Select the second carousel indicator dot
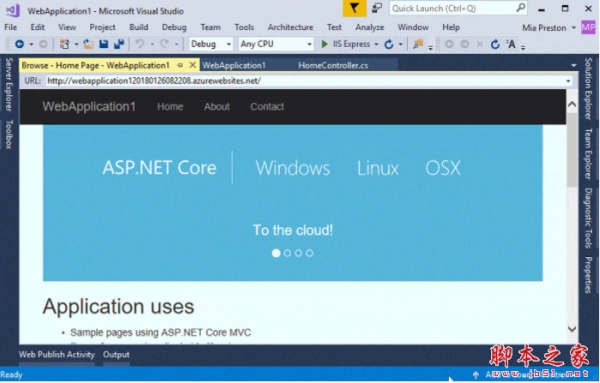The height and width of the screenshot is (383, 600). pyautogui.click(x=287, y=253)
